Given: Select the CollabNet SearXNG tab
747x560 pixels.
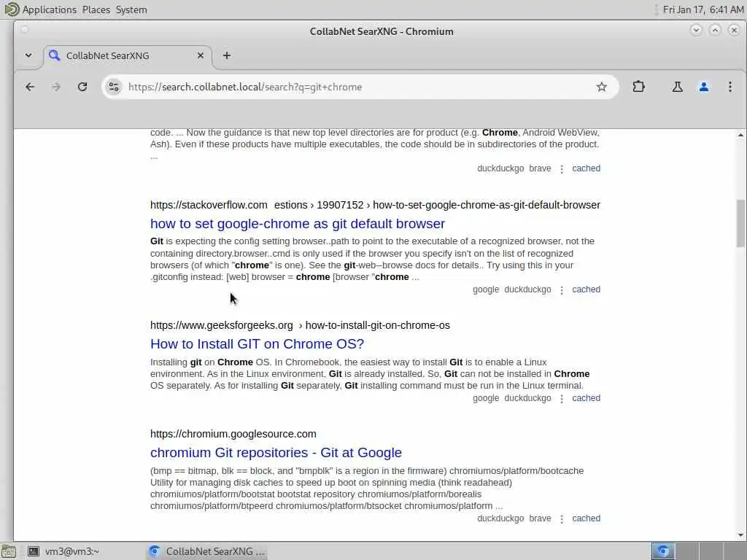Looking at the screenshot, I should [x=128, y=55].
